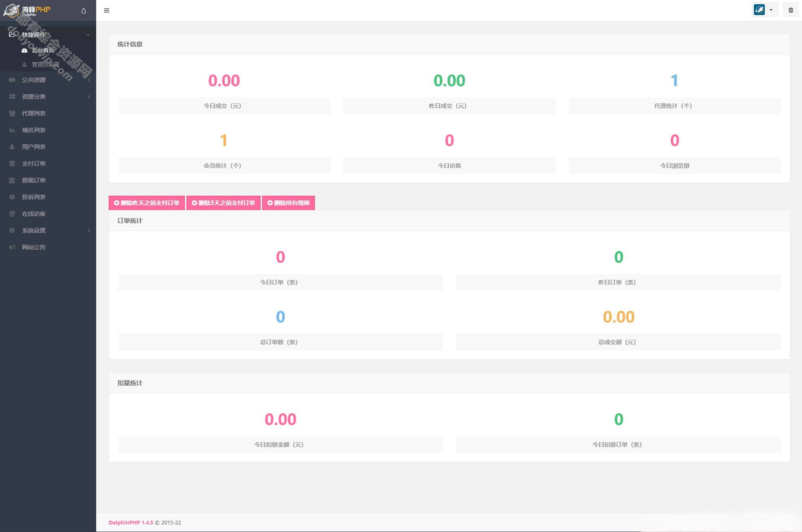The height and width of the screenshot is (532, 802).
Task: Click 删除所有视频 button
Action: click(289, 203)
